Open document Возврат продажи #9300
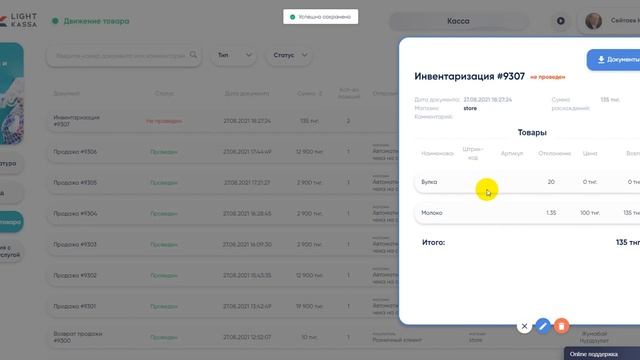This screenshot has height=360, width=640. point(78,337)
